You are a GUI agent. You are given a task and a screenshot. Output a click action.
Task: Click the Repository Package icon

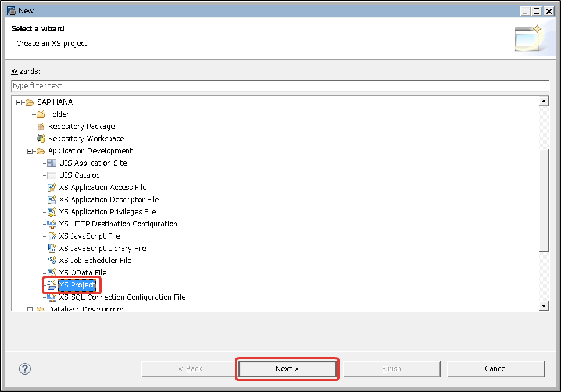(x=41, y=127)
